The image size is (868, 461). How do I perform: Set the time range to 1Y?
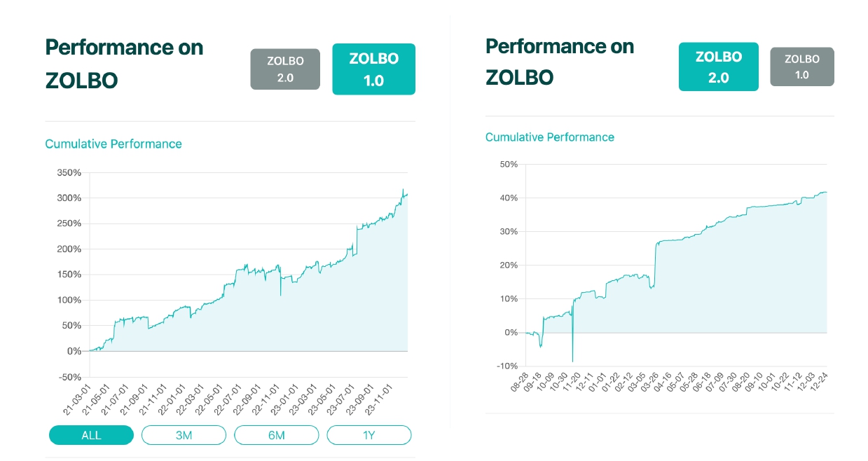point(368,435)
